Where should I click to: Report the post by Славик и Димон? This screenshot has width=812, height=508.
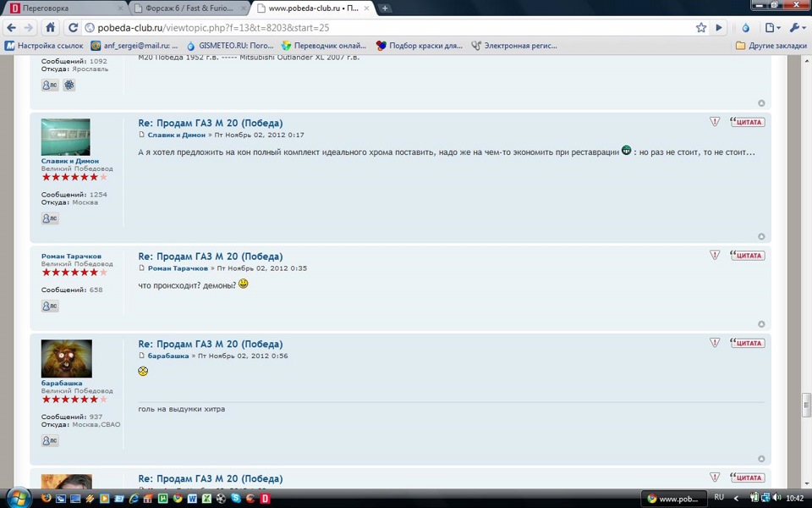pos(715,122)
